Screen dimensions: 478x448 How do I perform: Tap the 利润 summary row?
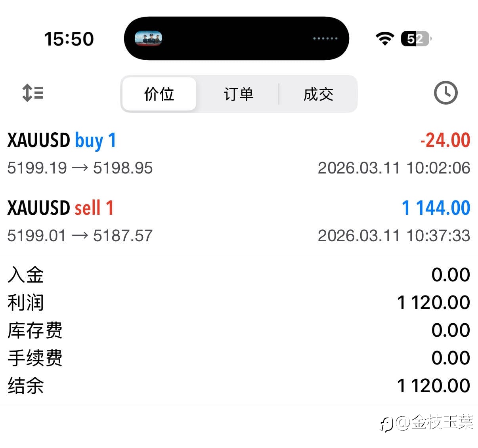[x=239, y=303]
